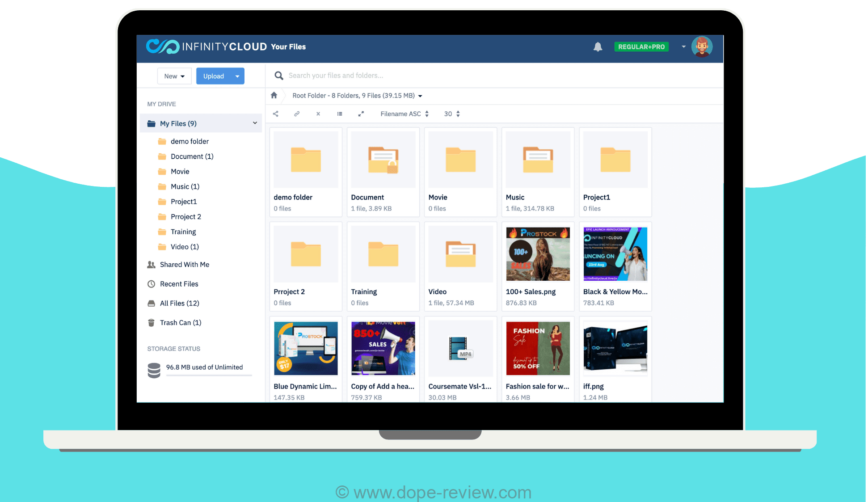Open Filename ASC sort dropdown
This screenshot has width=868, height=502.
pyautogui.click(x=405, y=114)
